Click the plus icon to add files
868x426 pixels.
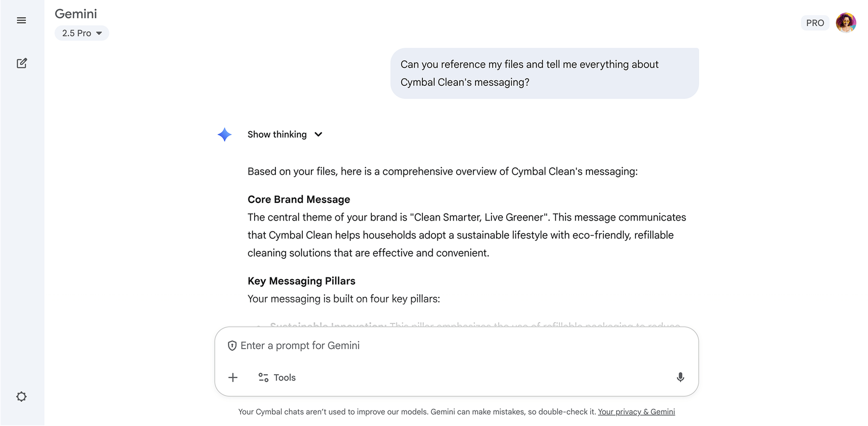pyautogui.click(x=233, y=377)
